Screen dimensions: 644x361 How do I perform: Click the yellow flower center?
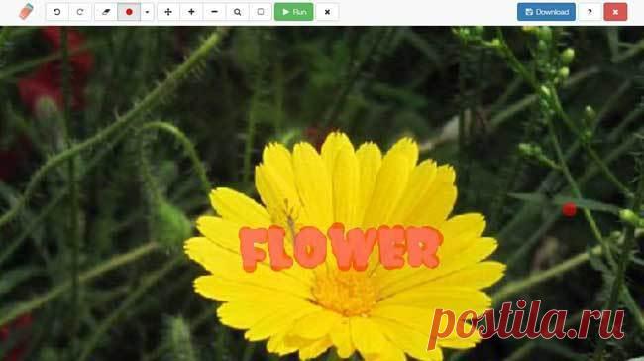tap(344, 293)
